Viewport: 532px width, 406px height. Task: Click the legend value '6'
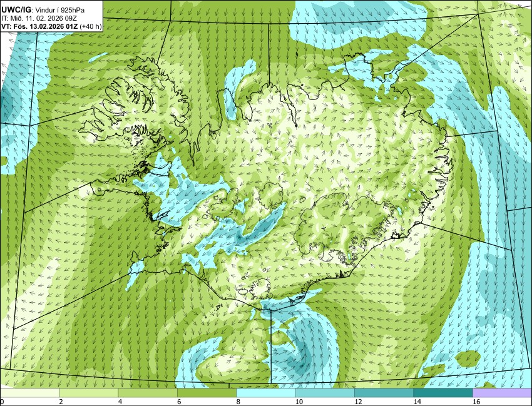179,402
